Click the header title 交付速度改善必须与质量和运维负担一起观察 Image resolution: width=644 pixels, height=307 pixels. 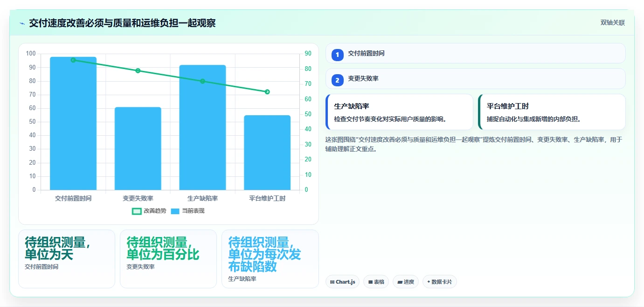point(122,23)
